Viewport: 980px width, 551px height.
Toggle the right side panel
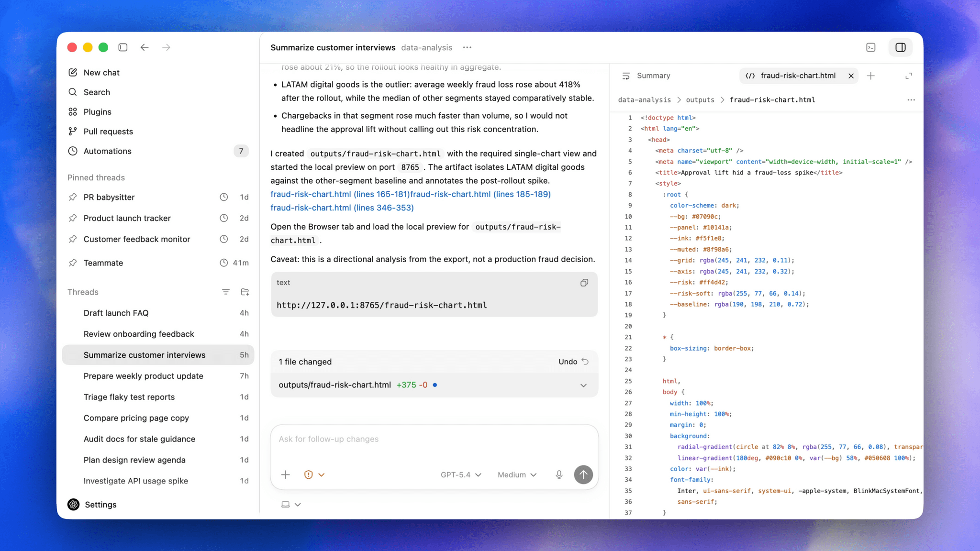click(901, 47)
